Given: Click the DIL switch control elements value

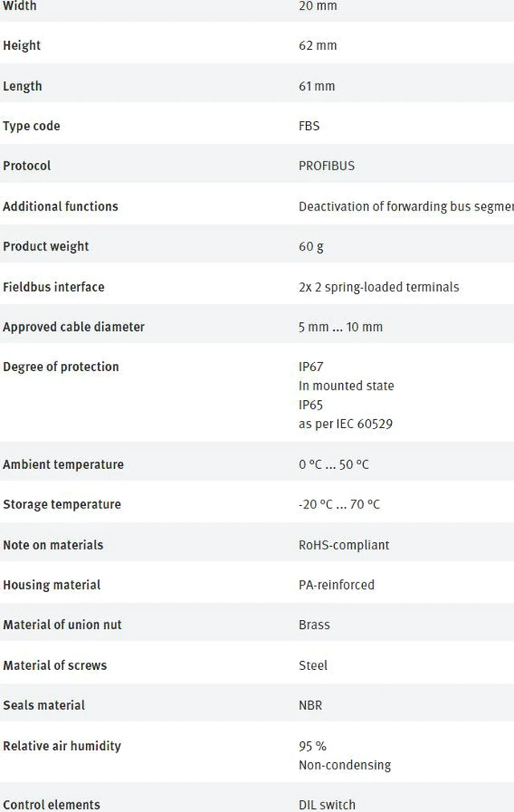Looking at the screenshot, I should click(327, 805).
